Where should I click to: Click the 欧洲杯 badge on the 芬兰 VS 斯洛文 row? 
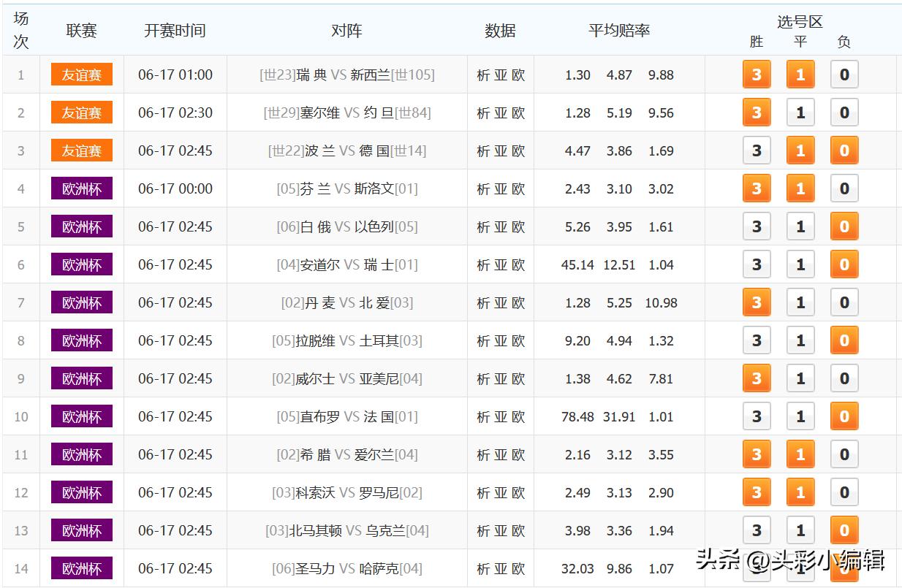81,188
